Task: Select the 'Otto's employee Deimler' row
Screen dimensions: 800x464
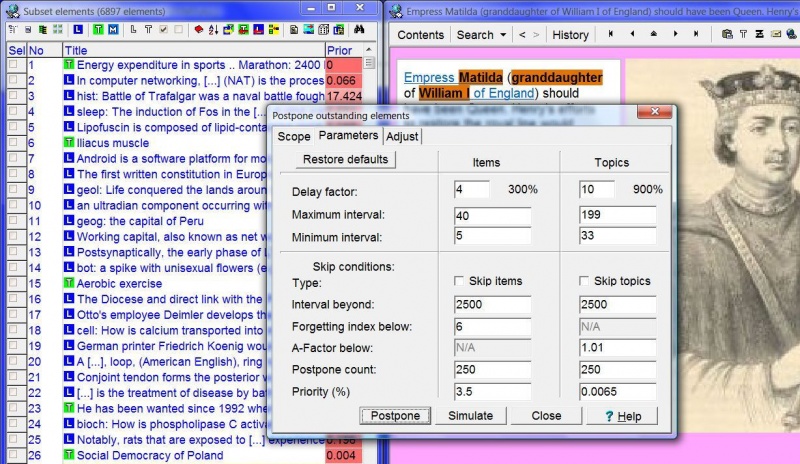Action: [x=171, y=314]
